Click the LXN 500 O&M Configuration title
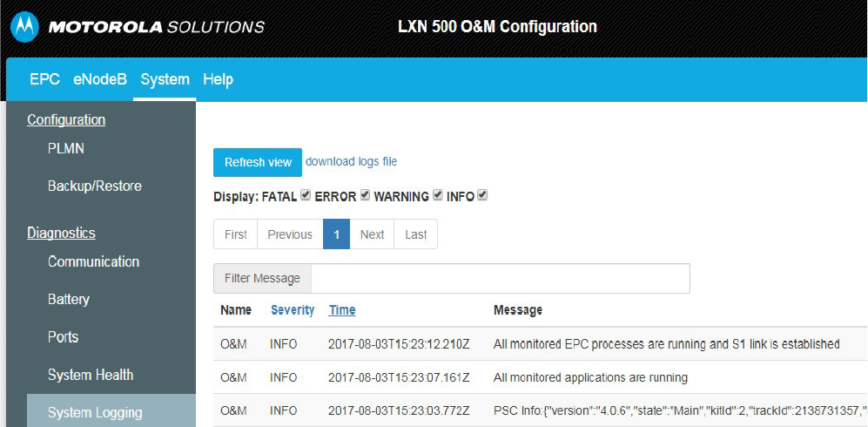This screenshot has height=427, width=868. (497, 26)
